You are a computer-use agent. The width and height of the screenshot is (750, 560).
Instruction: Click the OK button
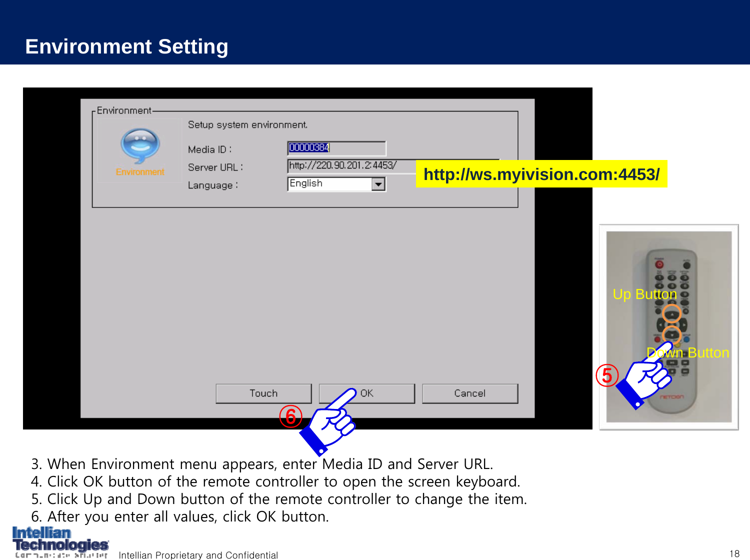367,393
